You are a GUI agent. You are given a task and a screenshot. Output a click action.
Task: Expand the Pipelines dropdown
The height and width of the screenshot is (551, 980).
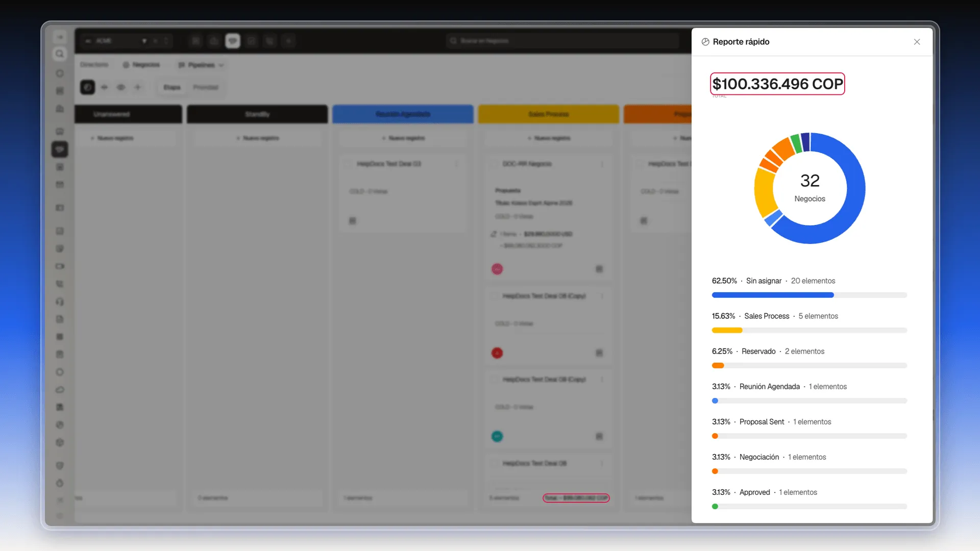pyautogui.click(x=201, y=65)
